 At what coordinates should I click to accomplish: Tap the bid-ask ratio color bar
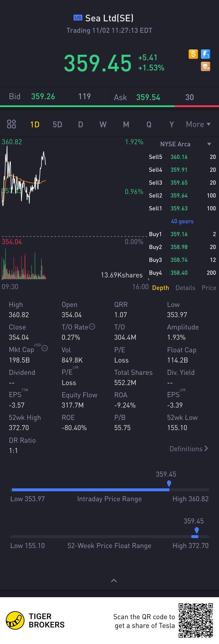click(109, 106)
